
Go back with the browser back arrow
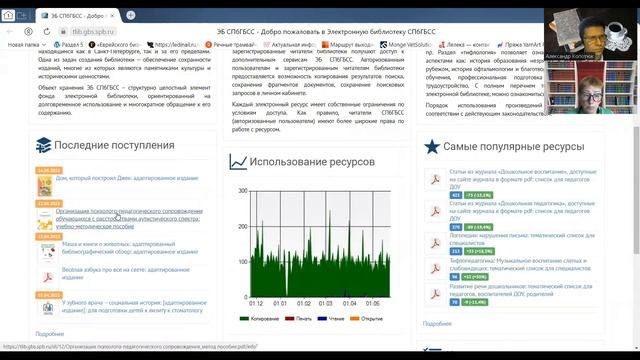point(10,31)
